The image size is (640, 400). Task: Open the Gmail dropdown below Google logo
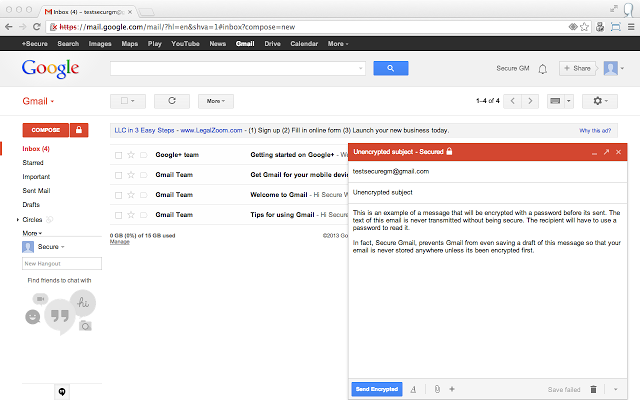tap(38, 102)
